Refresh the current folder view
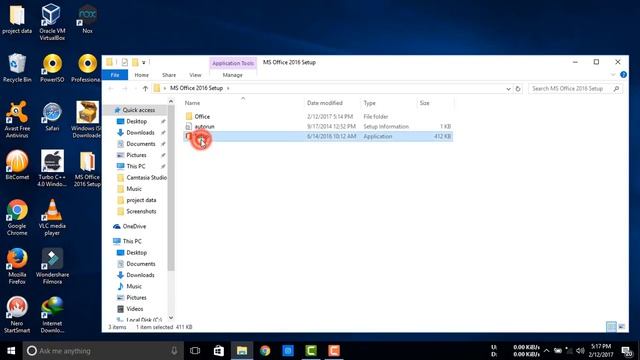Image resolution: width=640 pixels, height=360 pixels. point(518,89)
